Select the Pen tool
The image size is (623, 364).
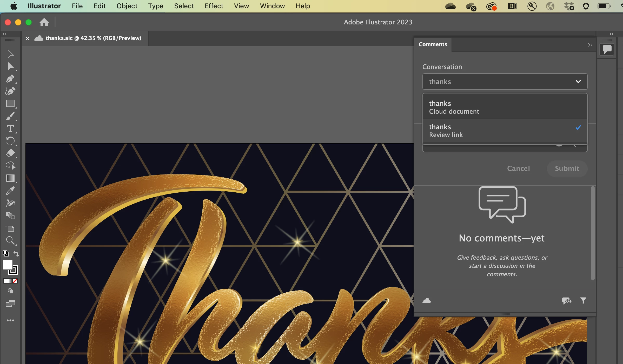pos(10,79)
